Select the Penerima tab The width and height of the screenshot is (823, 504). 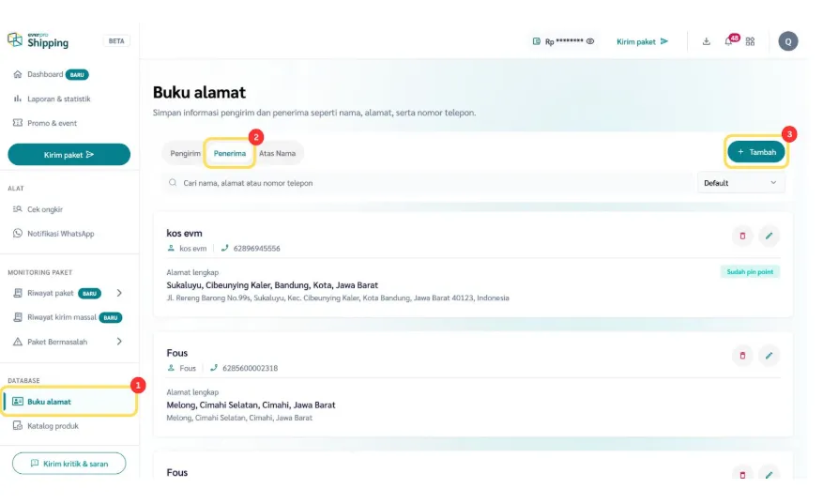230,153
